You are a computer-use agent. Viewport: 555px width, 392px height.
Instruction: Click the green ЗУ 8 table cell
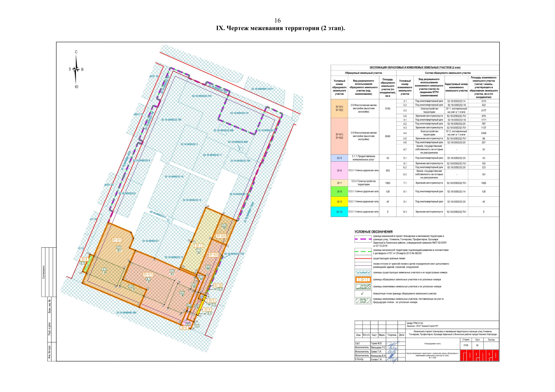pos(339,191)
